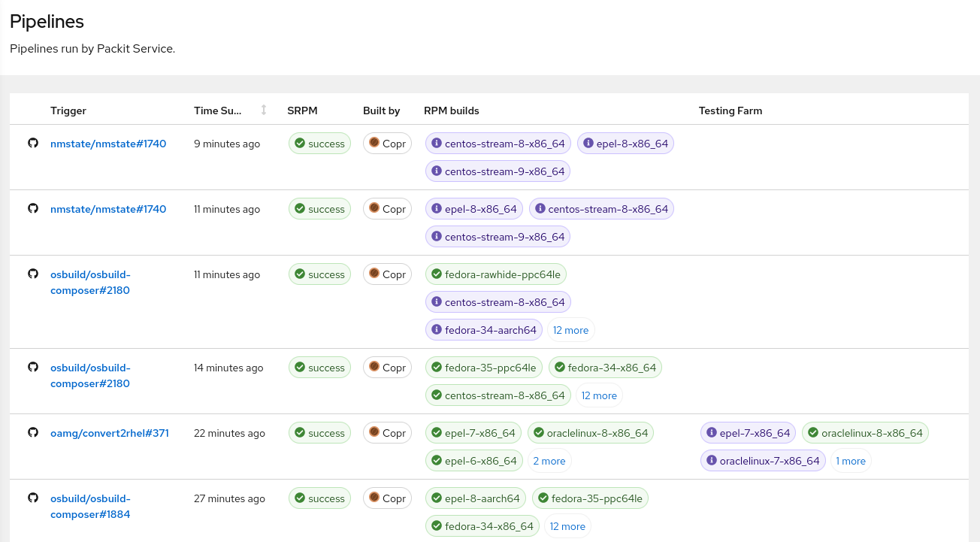Expand 12 more builds beside fedora-34-x86_64

pyautogui.click(x=567, y=526)
